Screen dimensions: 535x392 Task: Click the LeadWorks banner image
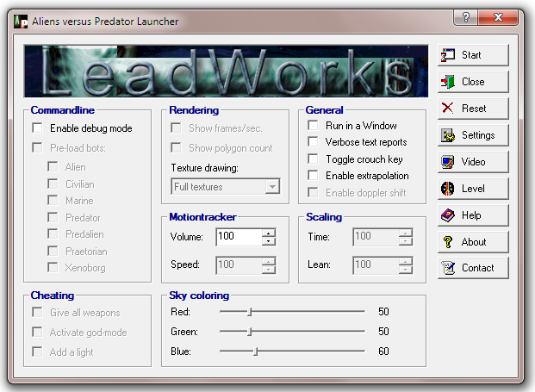tap(226, 71)
